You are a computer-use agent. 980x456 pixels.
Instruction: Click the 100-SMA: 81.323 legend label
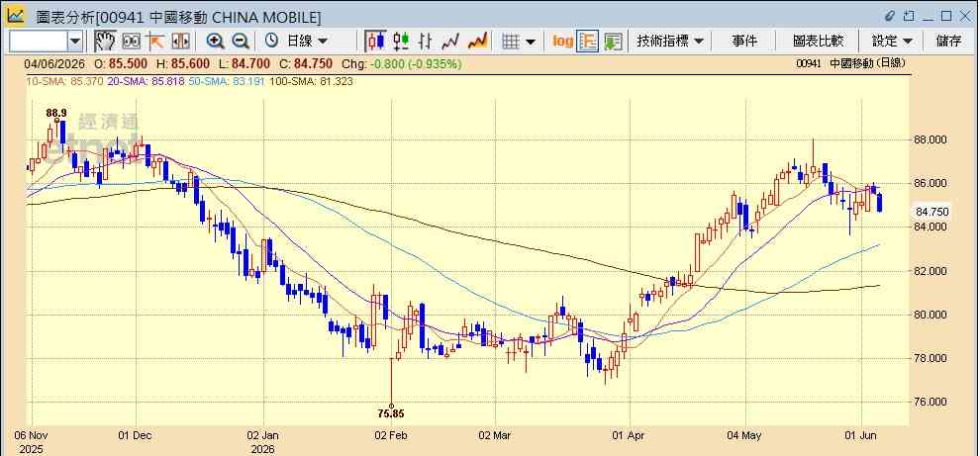pyautogui.click(x=311, y=81)
